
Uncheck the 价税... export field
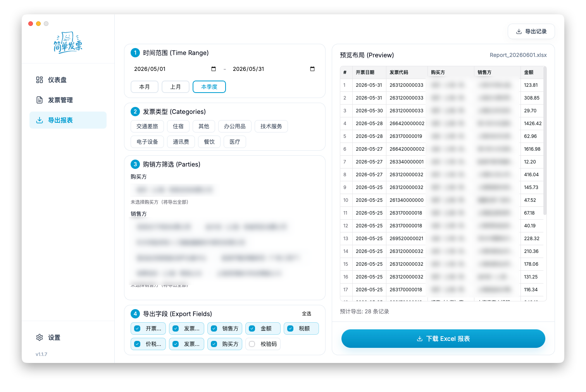click(x=148, y=344)
